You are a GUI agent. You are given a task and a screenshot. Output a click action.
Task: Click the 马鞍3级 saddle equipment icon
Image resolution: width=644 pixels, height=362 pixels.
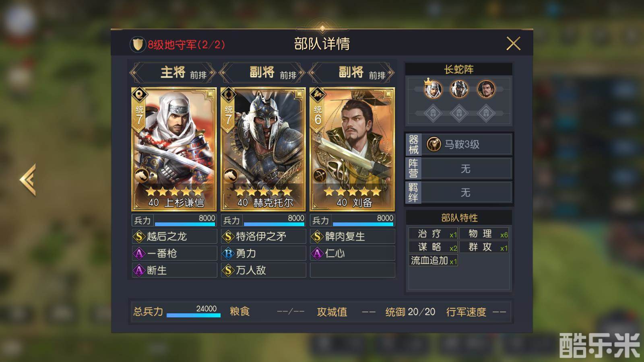coord(433,144)
